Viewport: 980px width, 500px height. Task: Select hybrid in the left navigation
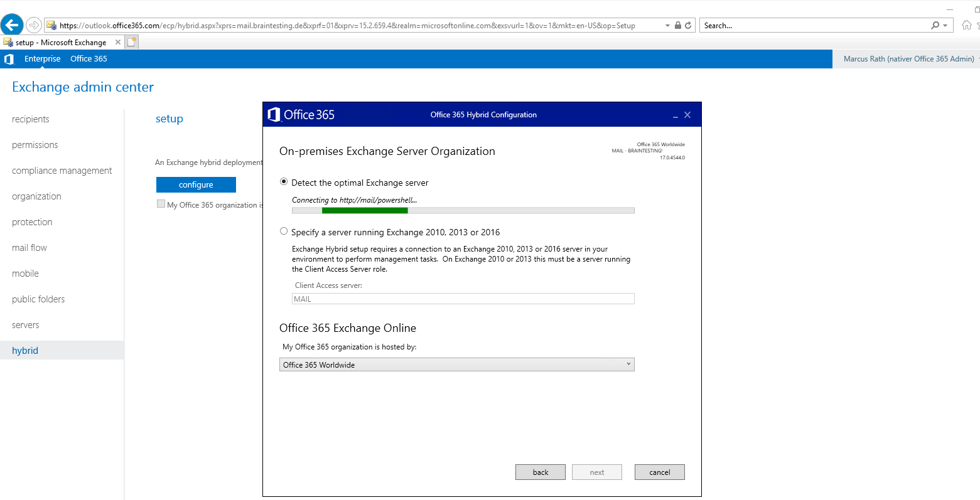(x=24, y=350)
